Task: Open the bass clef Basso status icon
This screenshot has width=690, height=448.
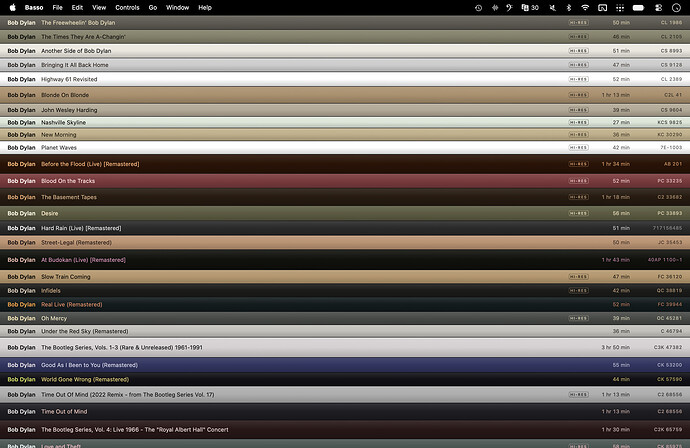Action: click(x=509, y=7)
